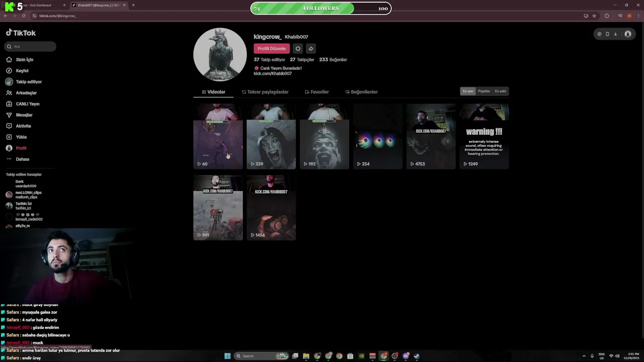Click the download app icon at top right

click(x=615, y=34)
